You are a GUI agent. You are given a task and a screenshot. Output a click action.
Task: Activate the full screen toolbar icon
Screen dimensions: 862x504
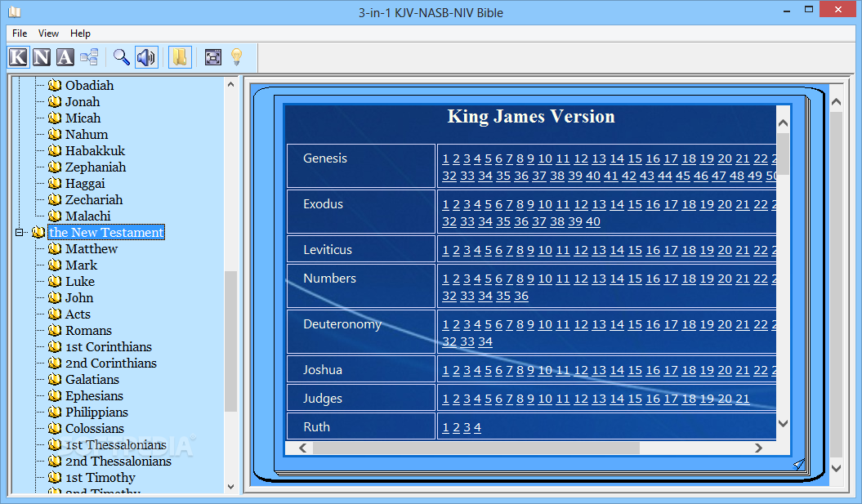tap(212, 57)
